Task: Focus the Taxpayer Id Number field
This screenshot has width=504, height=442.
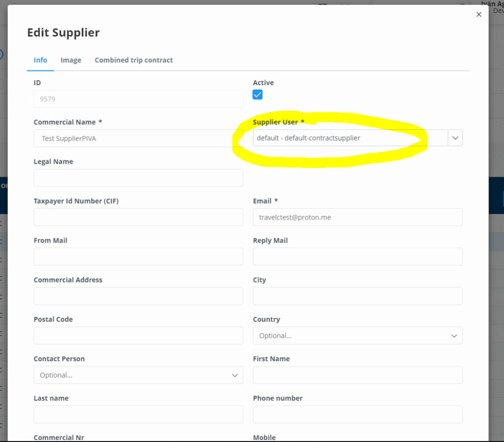Action: 138,217
